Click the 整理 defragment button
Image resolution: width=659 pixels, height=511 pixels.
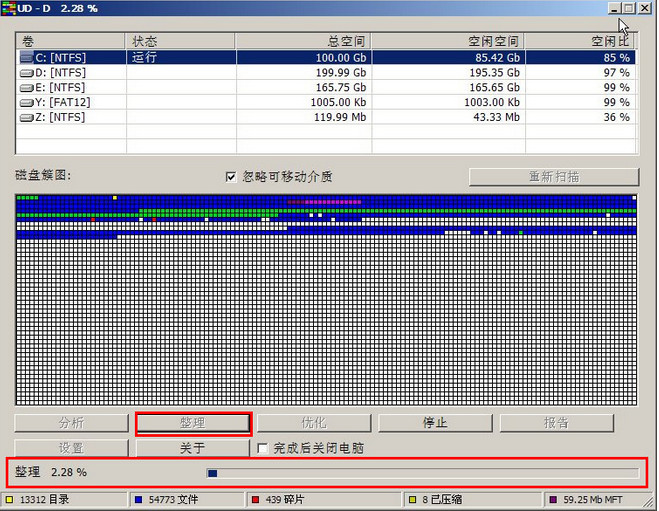pyautogui.click(x=193, y=423)
